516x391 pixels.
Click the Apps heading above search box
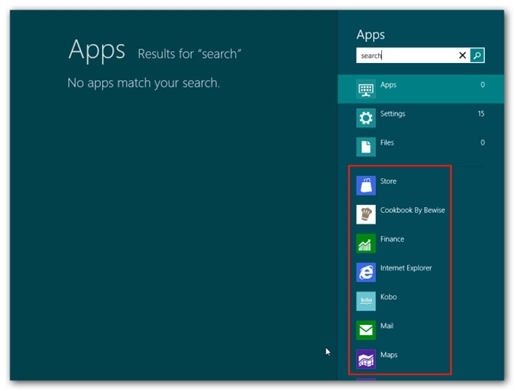point(370,35)
